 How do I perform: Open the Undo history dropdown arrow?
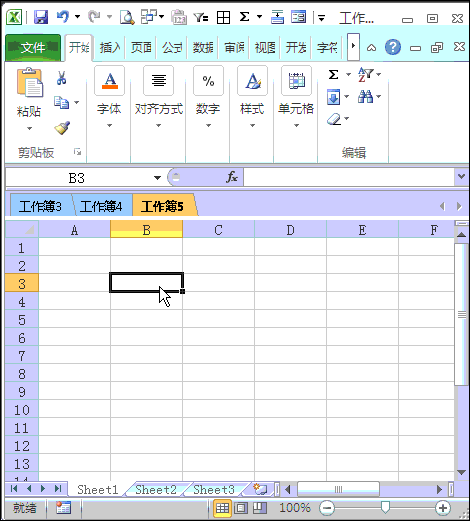pos(77,16)
